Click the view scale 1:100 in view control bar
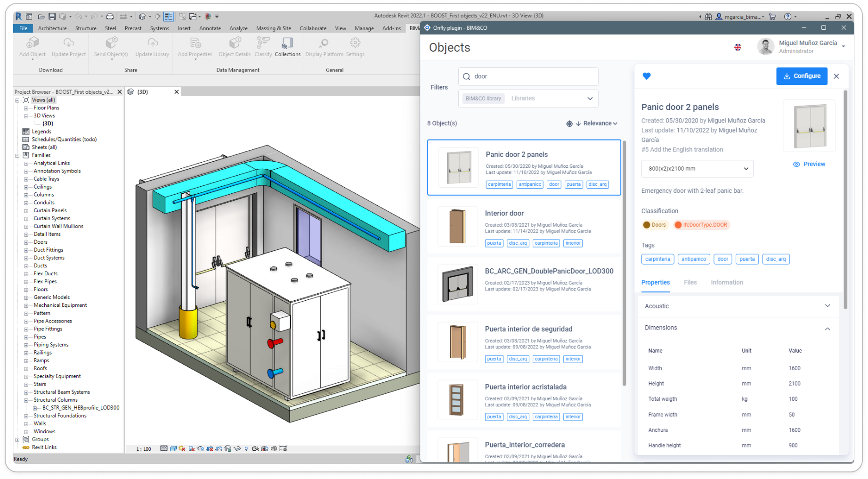Image resolution: width=868 pixels, height=479 pixels. (144, 449)
